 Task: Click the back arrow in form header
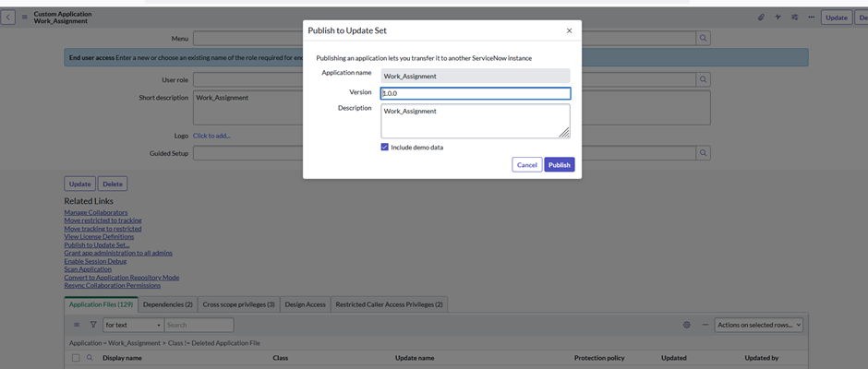[8, 17]
